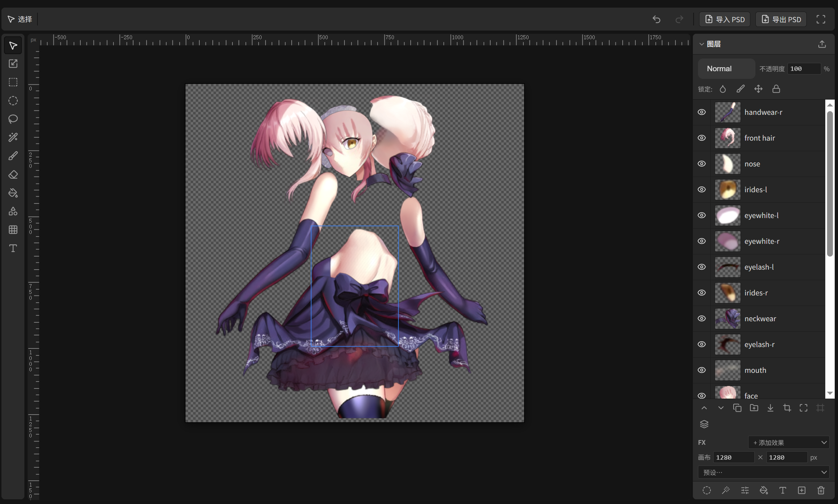Select the lasso tool

coord(13,119)
